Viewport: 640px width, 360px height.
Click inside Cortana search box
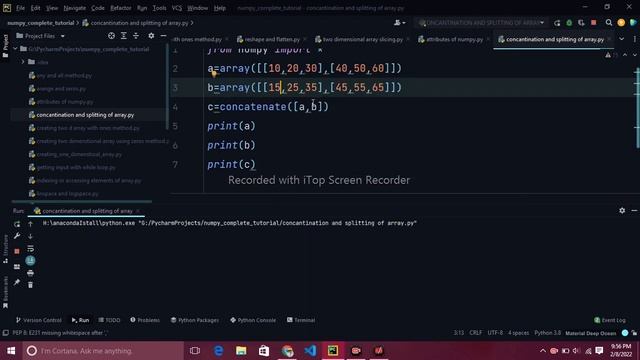(103, 351)
